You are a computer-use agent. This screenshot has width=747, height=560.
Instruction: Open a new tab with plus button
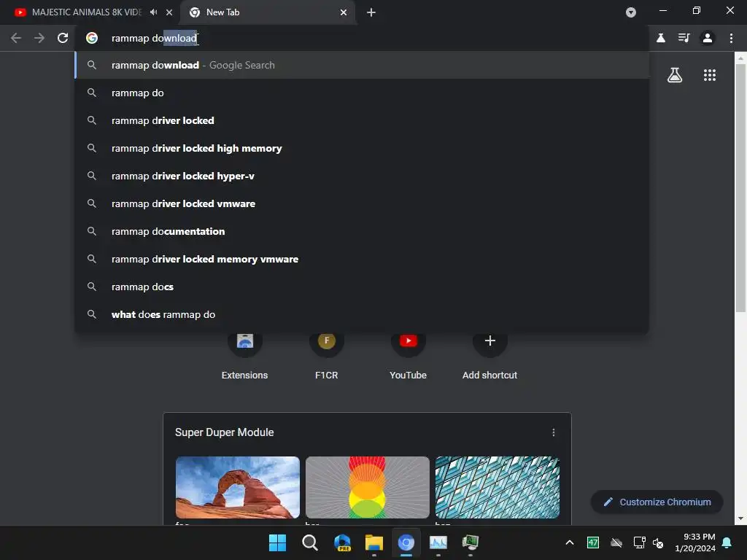pos(371,12)
